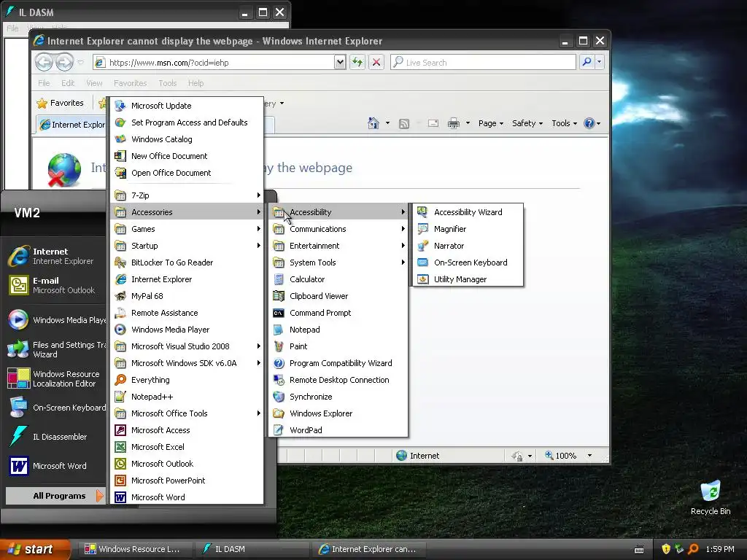Screen dimensions: 747x560
Task: Launch Microsoft Access from All Programs
Action: pos(187,430)
